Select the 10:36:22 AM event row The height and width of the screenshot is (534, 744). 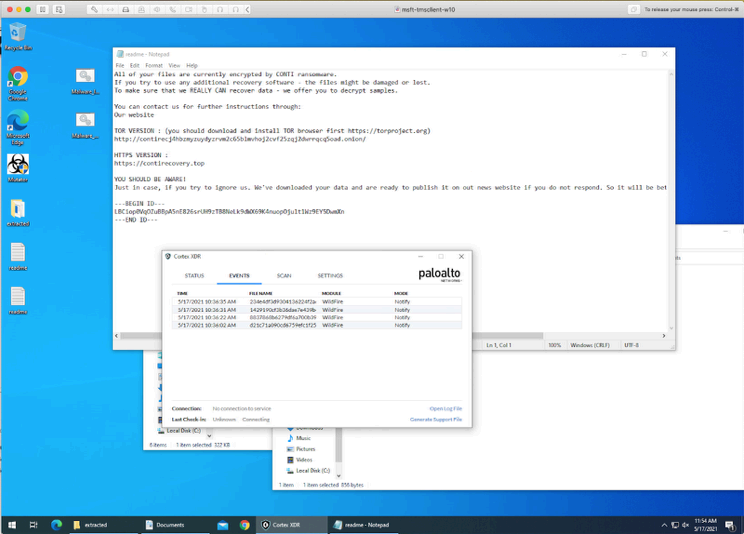tap(316, 317)
